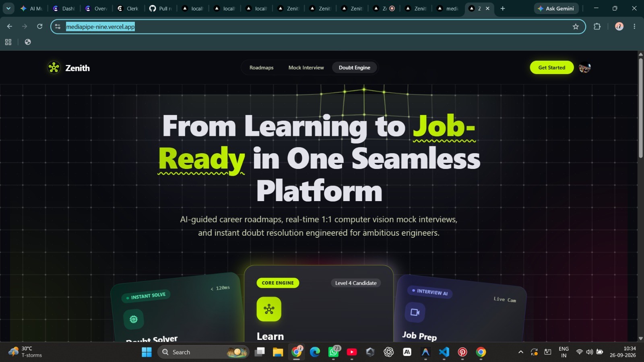View site information icon in address bar
Viewport: 644px width, 362px height.
[x=58, y=27]
